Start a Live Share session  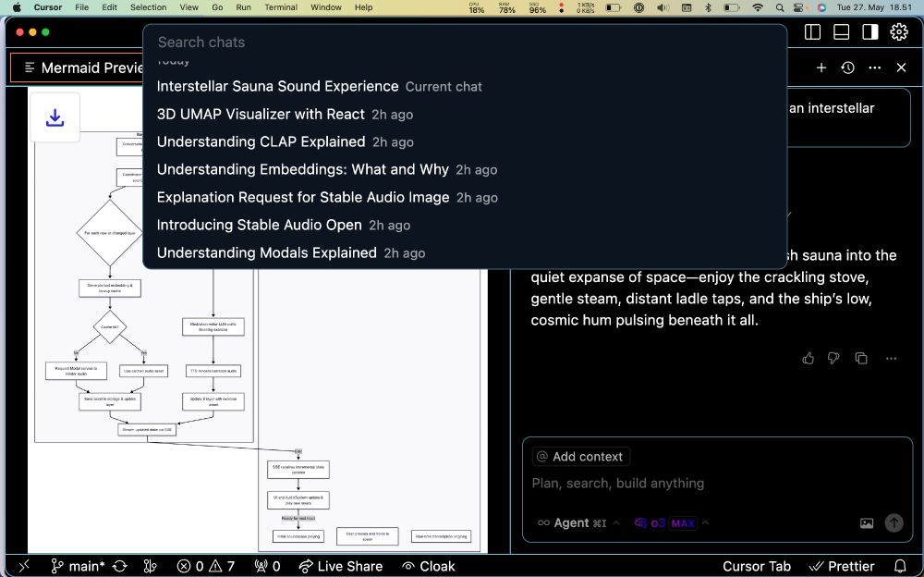341,567
